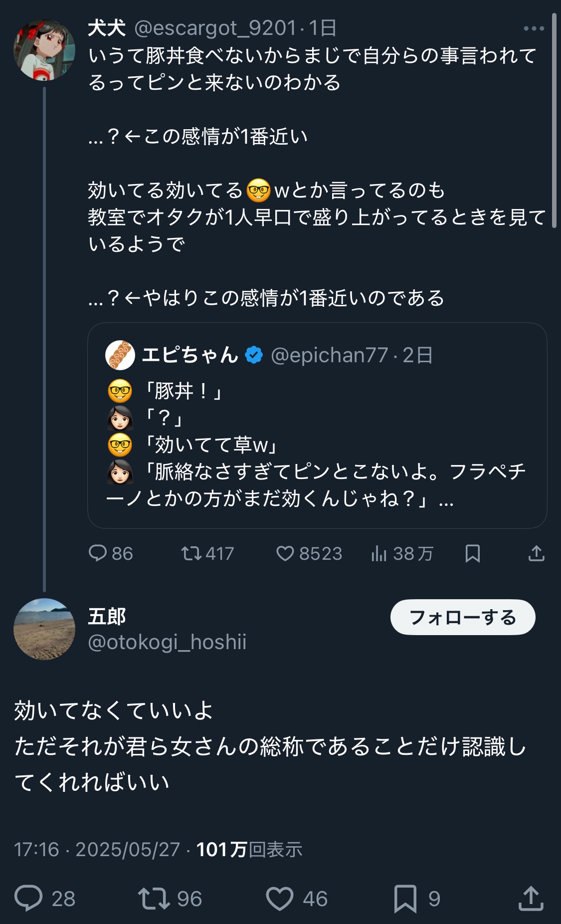Screen dimensions: 561x924
Task: Bookmark 五郎's post with 9 bookmarks
Action: pyautogui.click(x=405, y=898)
